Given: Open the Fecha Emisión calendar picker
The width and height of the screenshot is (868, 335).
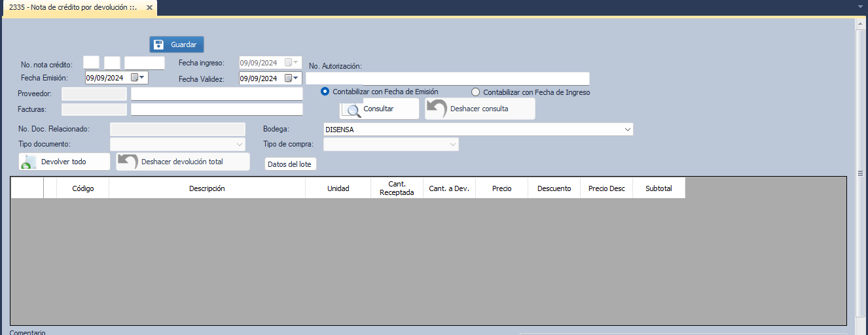Looking at the screenshot, I should coord(137,78).
